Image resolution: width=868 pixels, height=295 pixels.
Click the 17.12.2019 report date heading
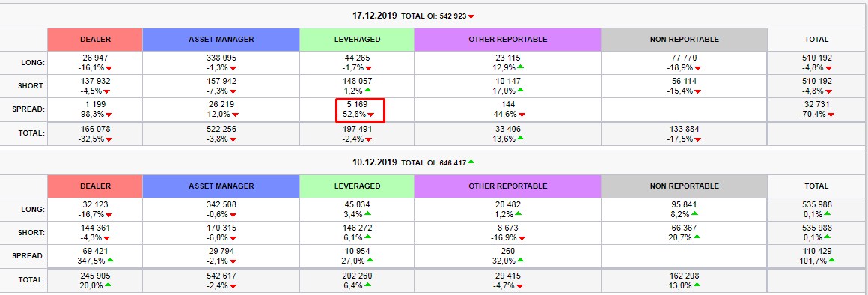tap(375, 16)
